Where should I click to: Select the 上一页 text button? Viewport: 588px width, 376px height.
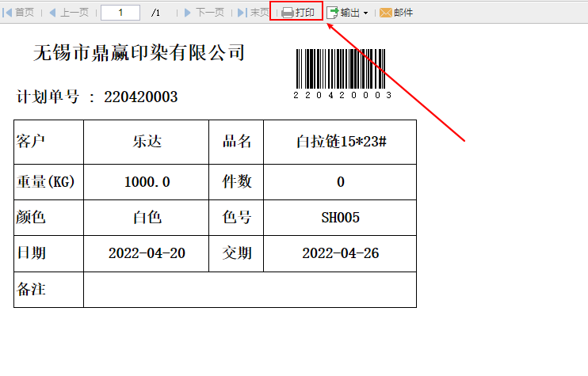pyautogui.click(x=74, y=13)
